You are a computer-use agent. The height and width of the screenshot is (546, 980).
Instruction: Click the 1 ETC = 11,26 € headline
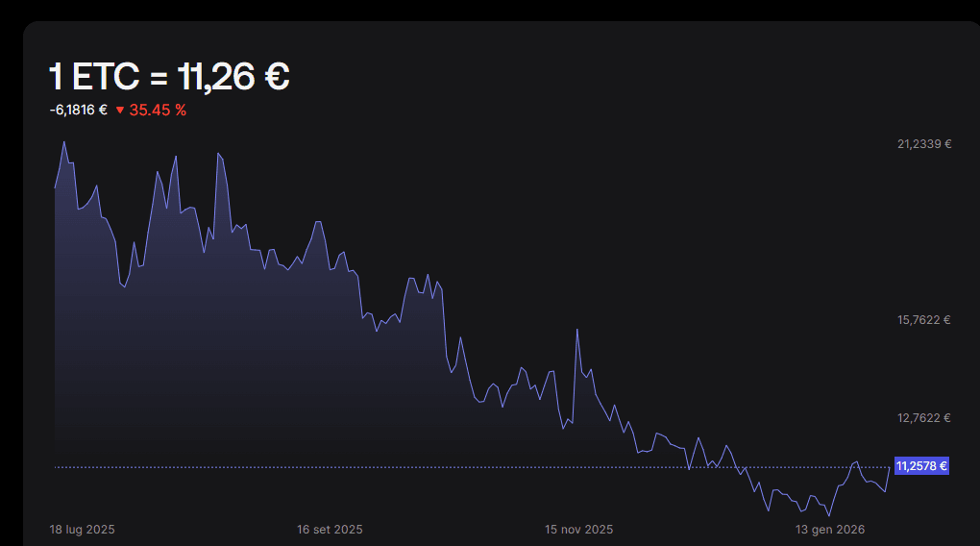pyautogui.click(x=169, y=77)
